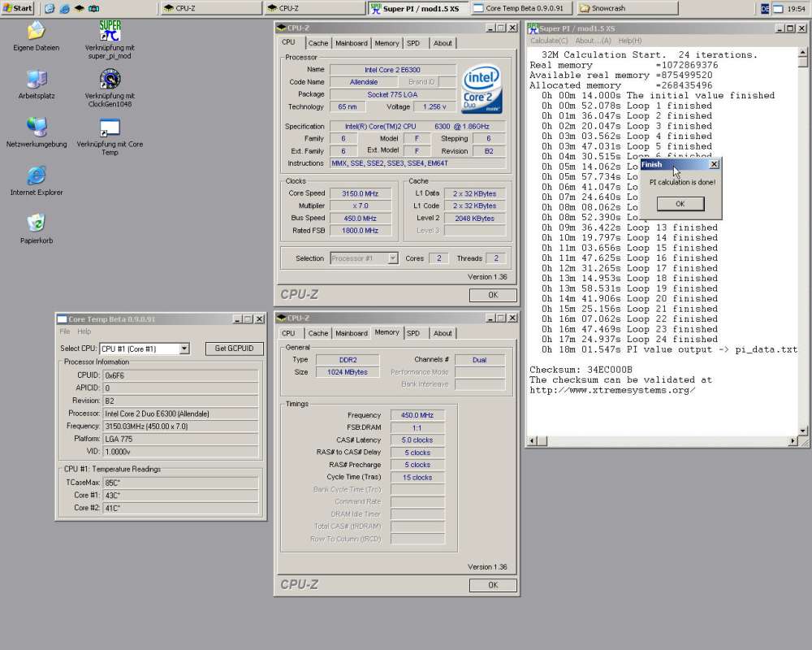
Task: Click scroll up arrow in Super PI
Action: point(803,52)
